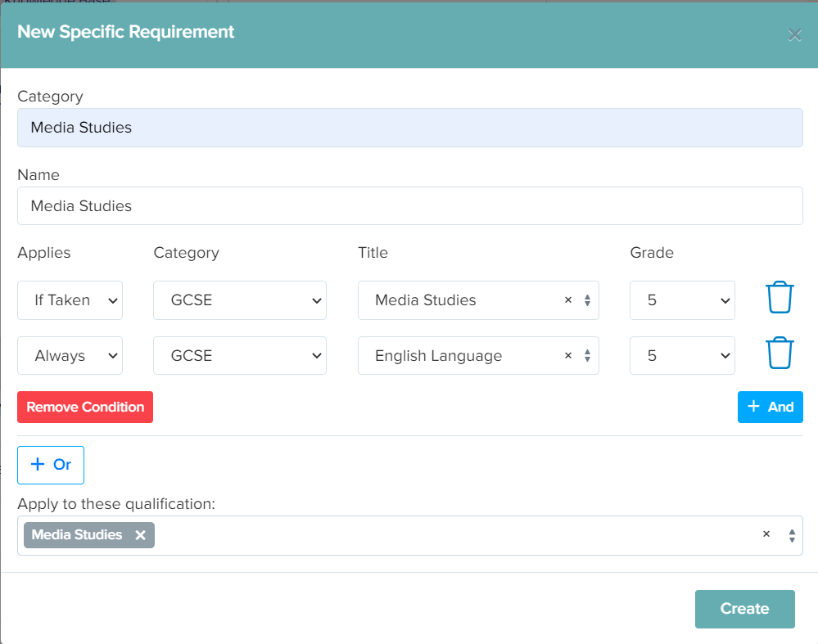Remove the Media Studies qualification tag
Viewport: 818px width, 644px height.
pyautogui.click(x=140, y=535)
